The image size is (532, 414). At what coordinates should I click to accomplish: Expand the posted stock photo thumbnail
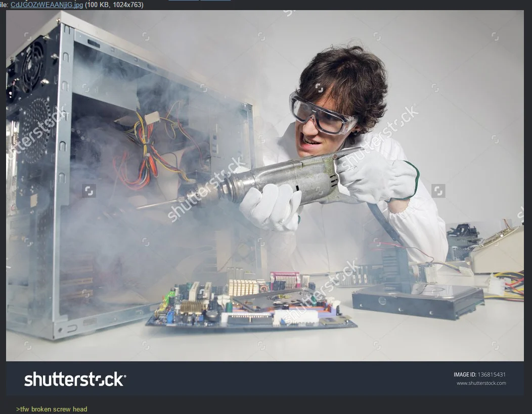264,202
